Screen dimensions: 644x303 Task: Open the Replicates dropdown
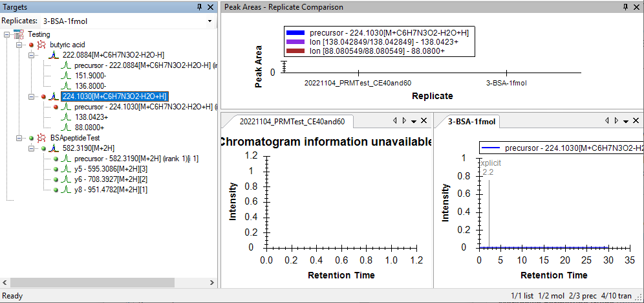pos(209,21)
